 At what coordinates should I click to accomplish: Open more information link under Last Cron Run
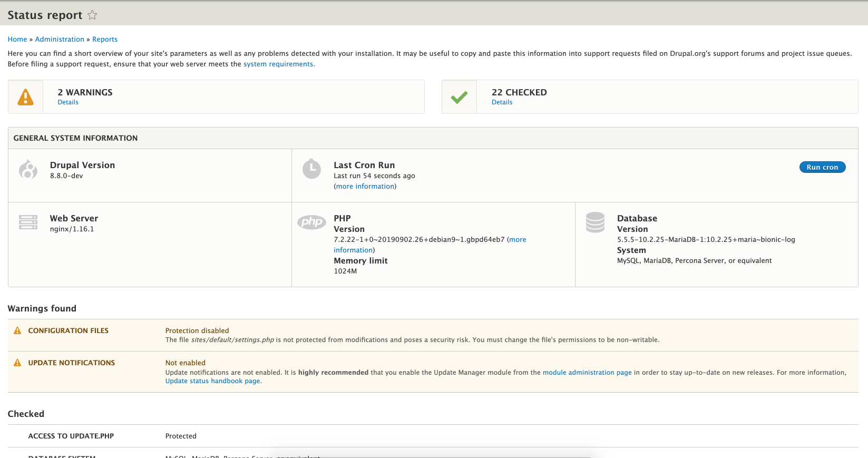pos(365,186)
